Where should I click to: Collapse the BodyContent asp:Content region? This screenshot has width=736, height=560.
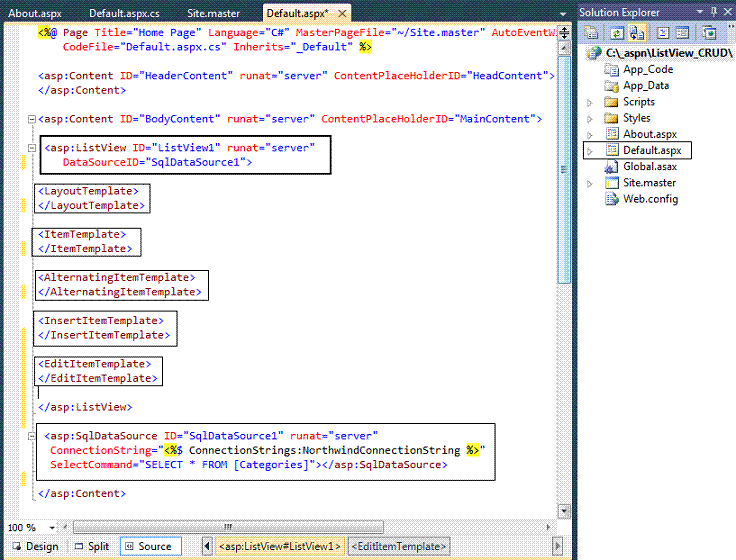click(x=31, y=119)
